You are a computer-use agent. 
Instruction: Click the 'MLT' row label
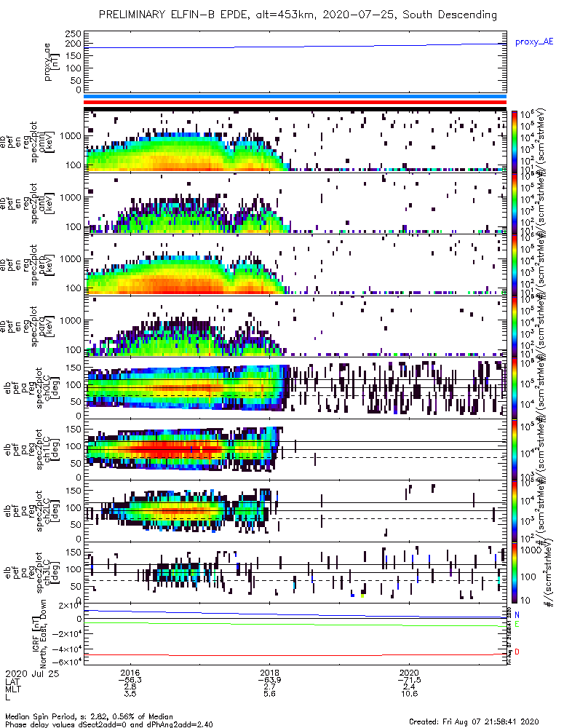pos(12,689)
